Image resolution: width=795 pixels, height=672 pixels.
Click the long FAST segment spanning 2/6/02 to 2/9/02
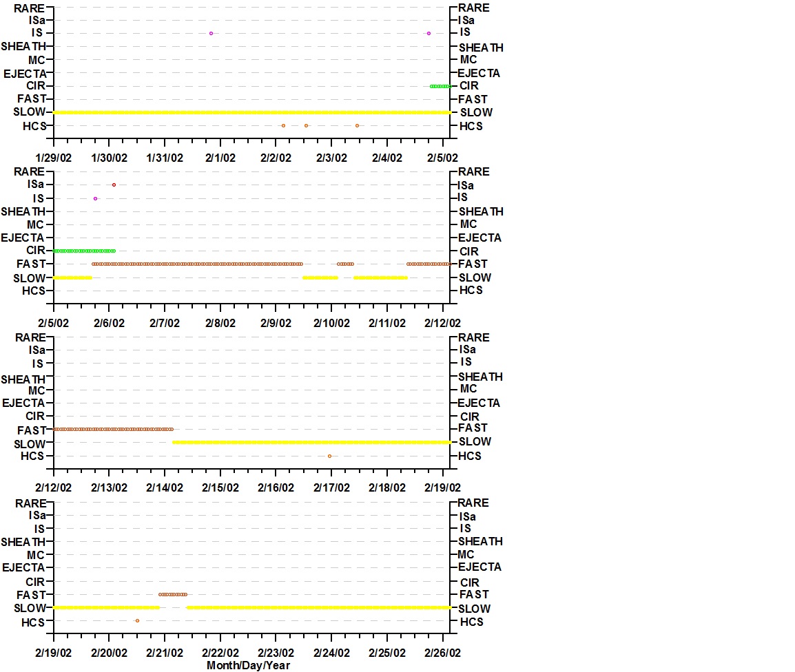click(x=197, y=264)
